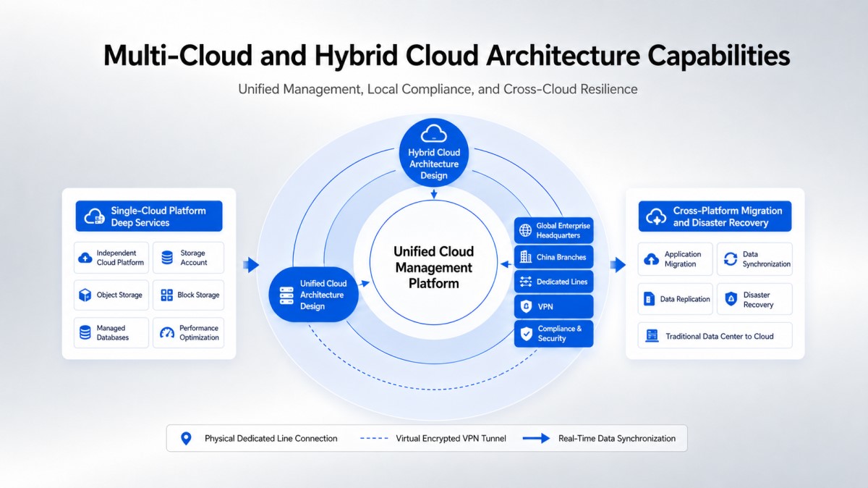This screenshot has height=488, width=868.
Task: Click the grid blocks icon beside Block Storage
Action: 166,295
